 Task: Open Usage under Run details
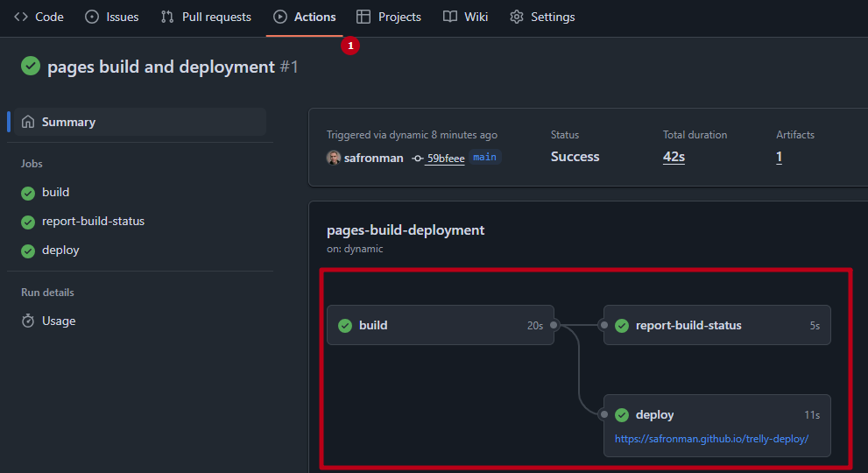tap(59, 321)
